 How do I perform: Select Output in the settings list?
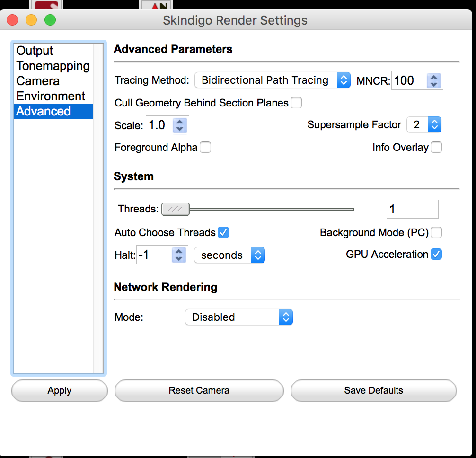35,51
